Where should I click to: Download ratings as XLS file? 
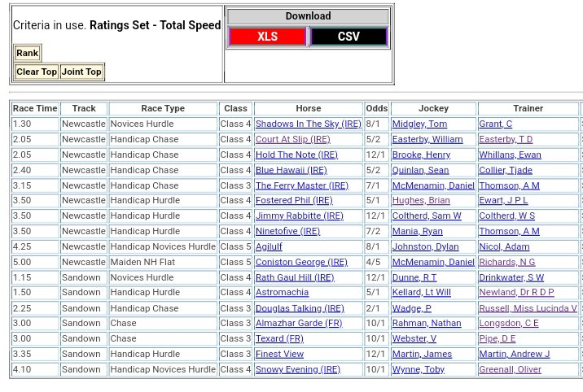(x=267, y=37)
